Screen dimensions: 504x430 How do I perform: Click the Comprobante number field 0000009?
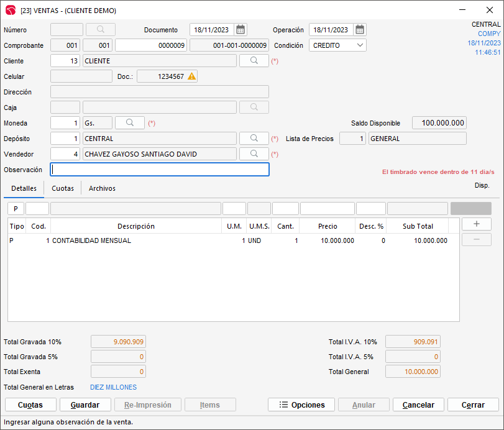[150, 45]
